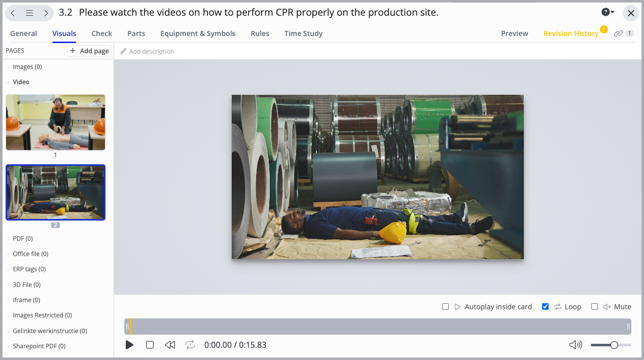Go to the previous step arrow
This screenshot has height=360, width=644.
[x=13, y=13]
